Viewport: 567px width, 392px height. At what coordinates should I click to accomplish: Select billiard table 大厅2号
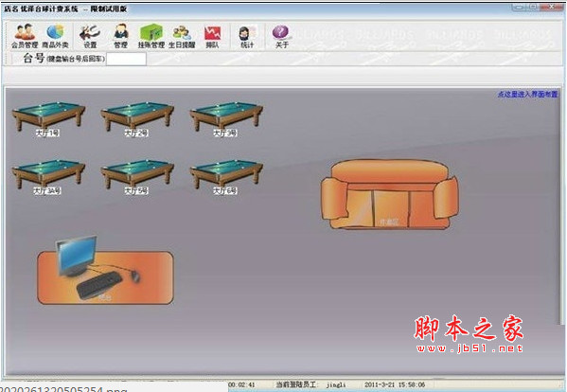click(x=137, y=119)
